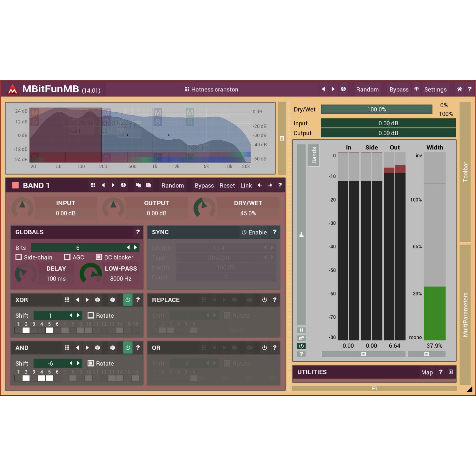This screenshot has width=476, height=476.
Task: Check the XOR Rotate checkbox
Action: tap(91, 315)
